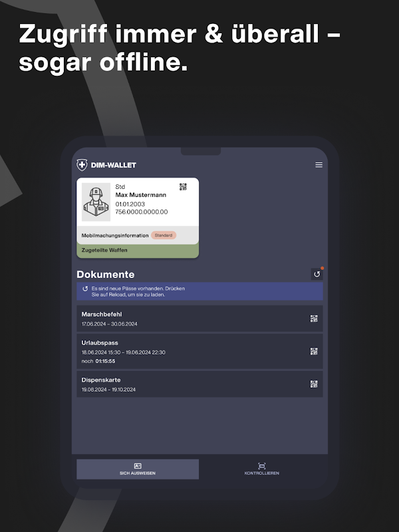
Task: Reload documents with the refresh icon
Action: point(317,274)
